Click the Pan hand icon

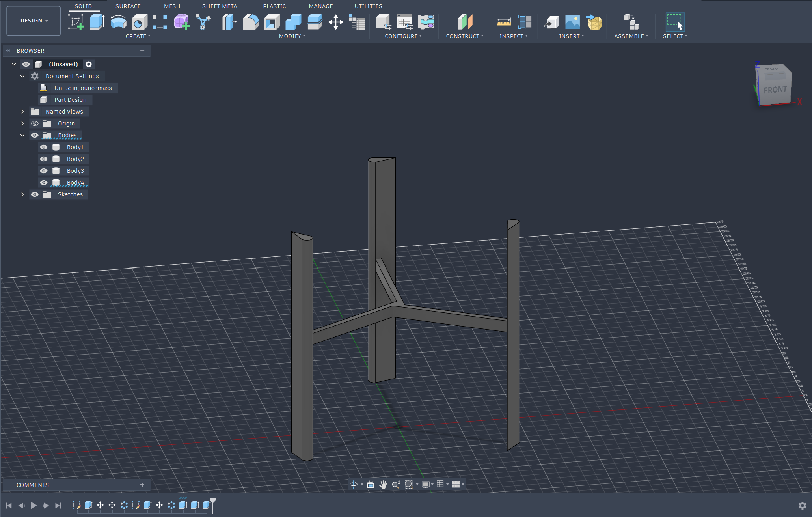point(383,484)
